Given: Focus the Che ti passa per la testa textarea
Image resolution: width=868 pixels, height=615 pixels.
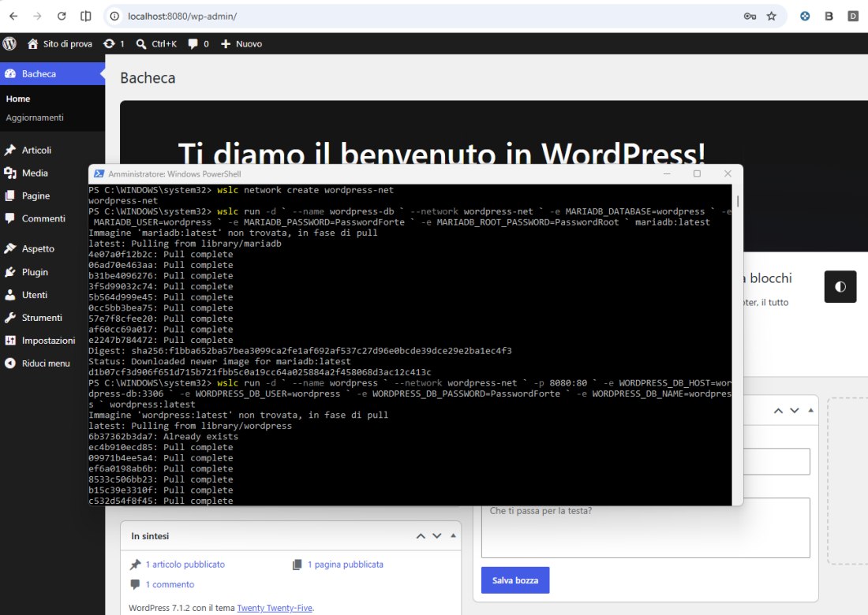Looking at the screenshot, I should tap(645, 527).
